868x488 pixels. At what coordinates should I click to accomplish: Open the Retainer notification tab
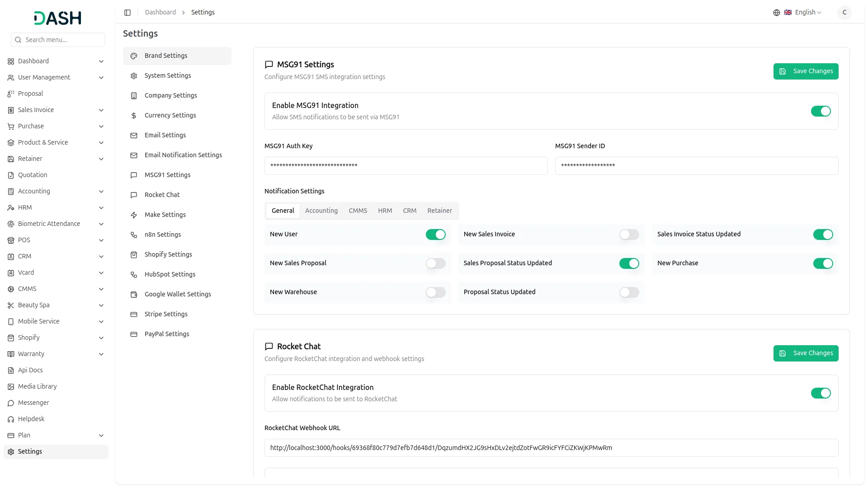[x=439, y=211]
